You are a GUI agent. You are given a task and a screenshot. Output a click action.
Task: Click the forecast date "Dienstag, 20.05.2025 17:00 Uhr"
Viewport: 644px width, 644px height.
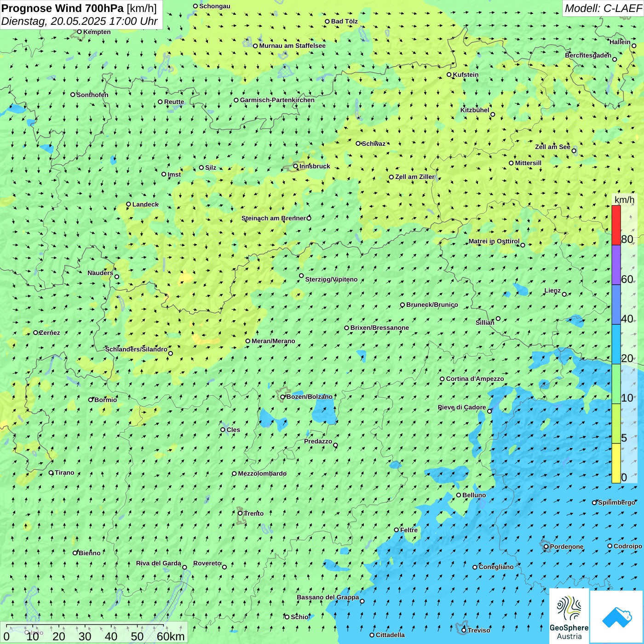(79, 21)
